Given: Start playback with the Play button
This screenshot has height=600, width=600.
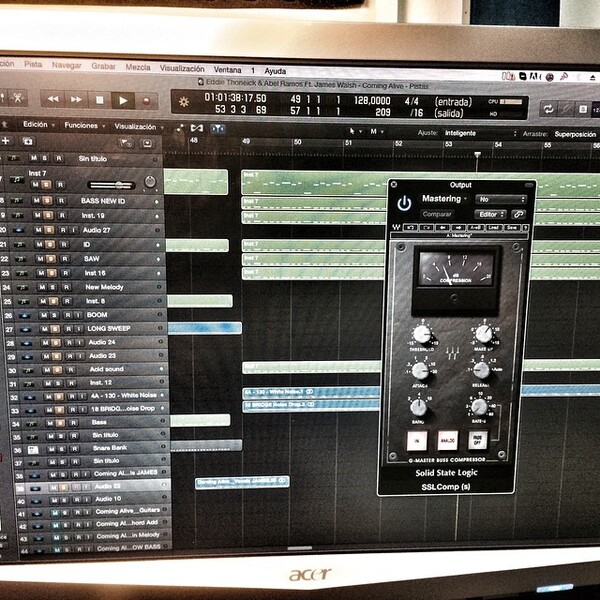Looking at the screenshot, I should coord(123,101).
